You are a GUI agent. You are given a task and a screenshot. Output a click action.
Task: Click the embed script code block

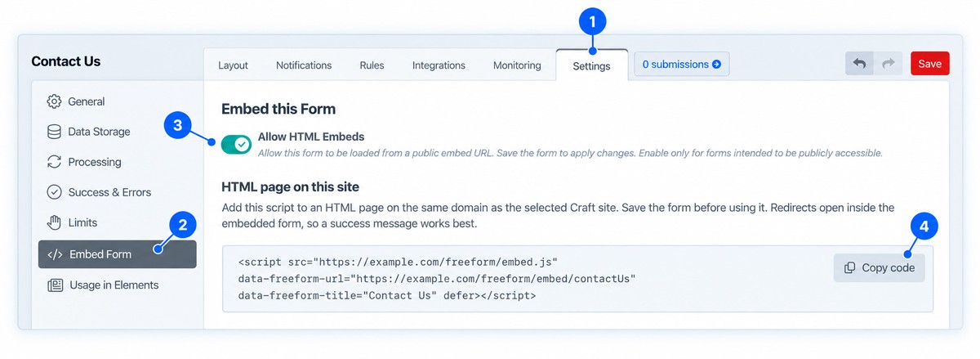[x=577, y=279]
